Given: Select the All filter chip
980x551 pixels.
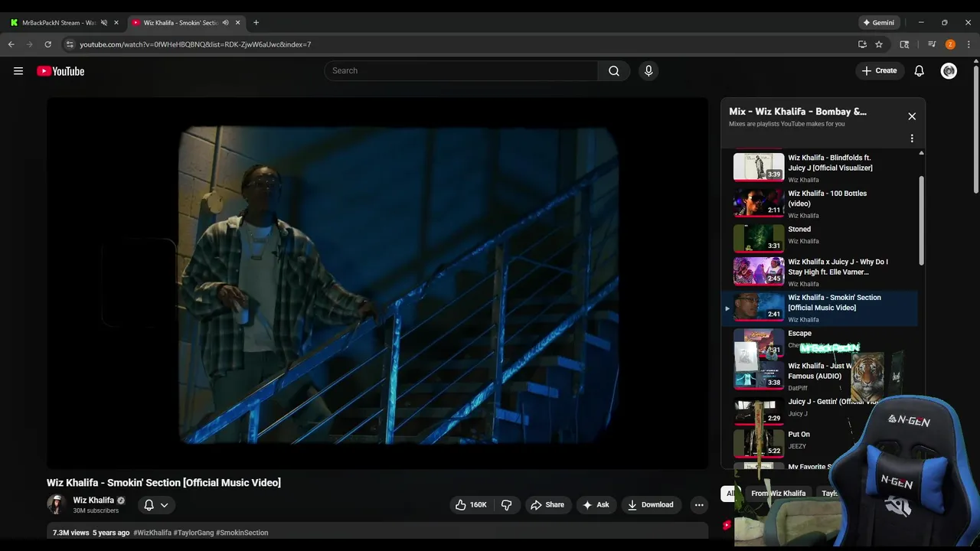Looking at the screenshot, I should coord(730,494).
